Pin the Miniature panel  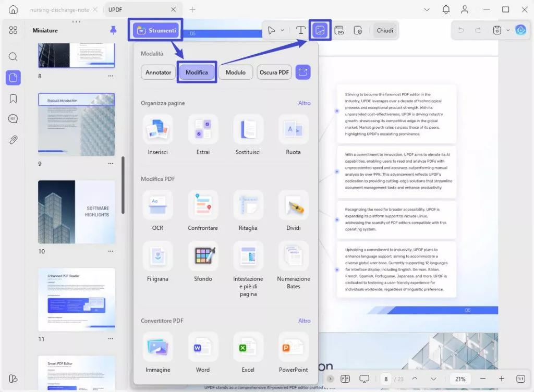point(113,30)
